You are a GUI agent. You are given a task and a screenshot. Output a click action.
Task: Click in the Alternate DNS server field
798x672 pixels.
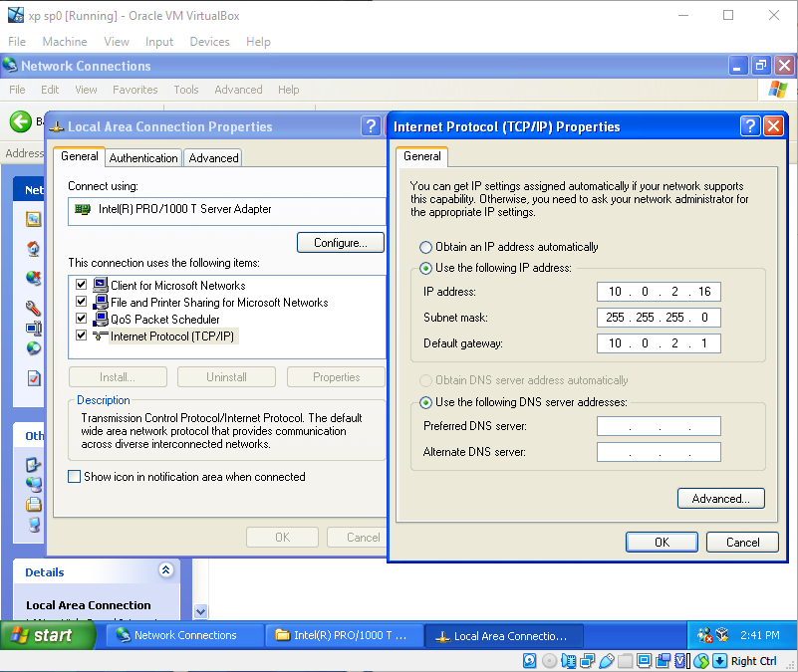(x=659, y=452)
